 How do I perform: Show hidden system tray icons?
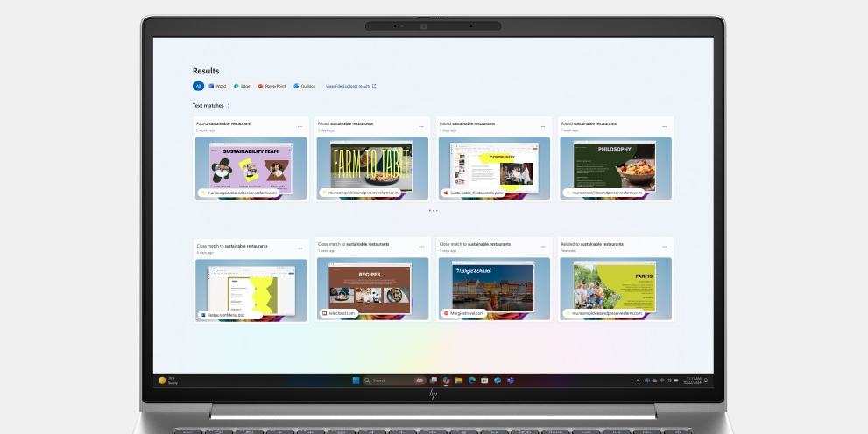638,381
